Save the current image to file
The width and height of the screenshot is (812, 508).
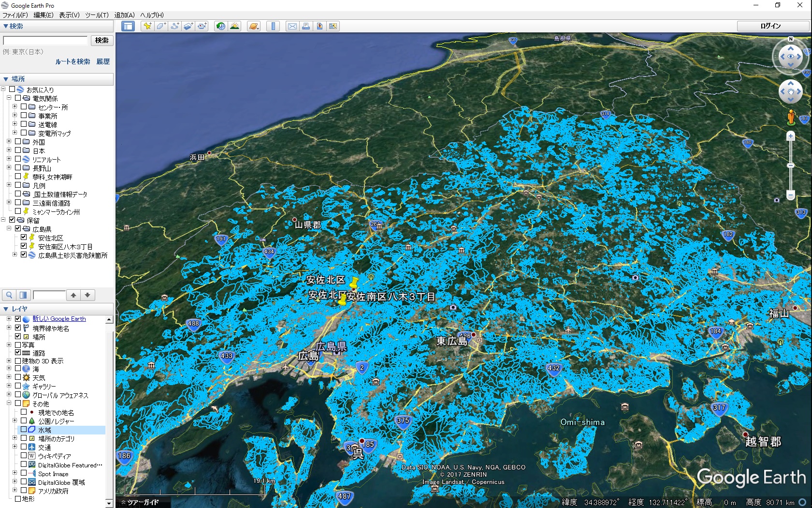[319, 26]
